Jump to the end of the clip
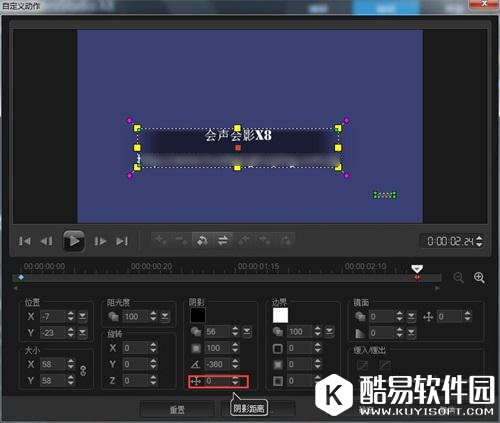 click(122, 241)
